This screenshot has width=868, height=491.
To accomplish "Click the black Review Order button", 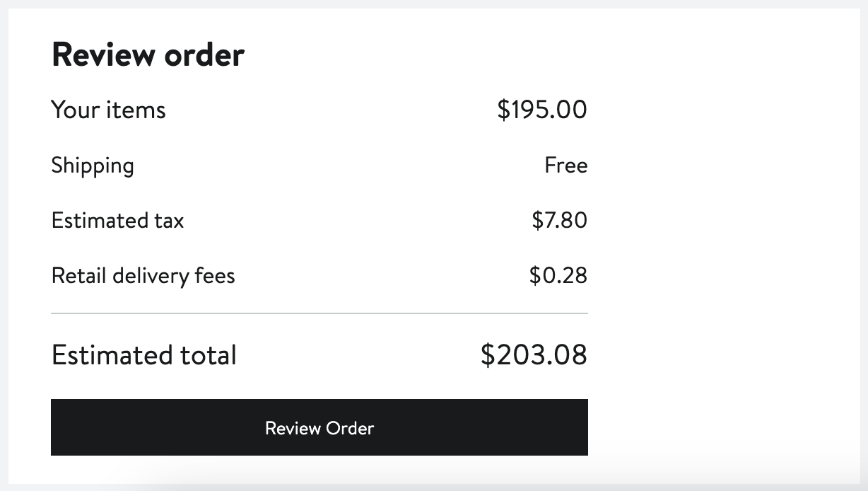I will click(319, 427).
